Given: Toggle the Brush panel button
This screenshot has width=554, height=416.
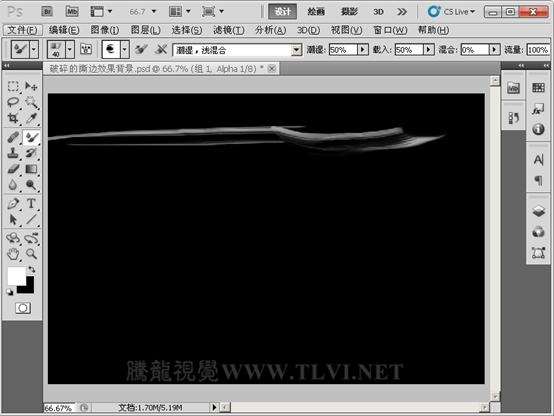Looking at the screenshot, I should [86, 49].
